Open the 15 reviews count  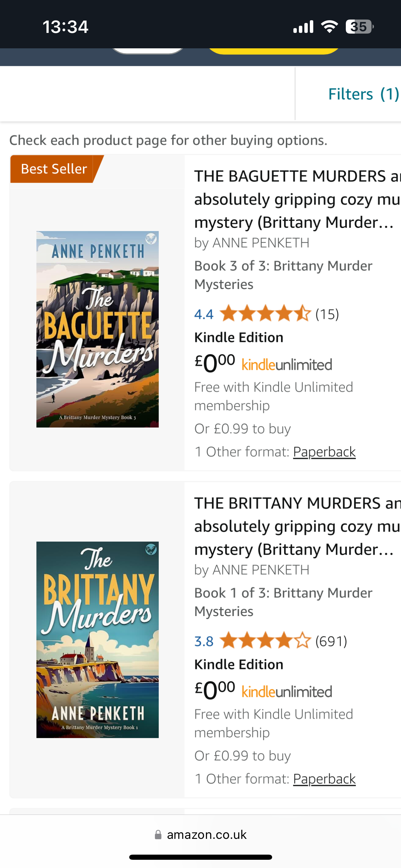[x=327, y=314]
